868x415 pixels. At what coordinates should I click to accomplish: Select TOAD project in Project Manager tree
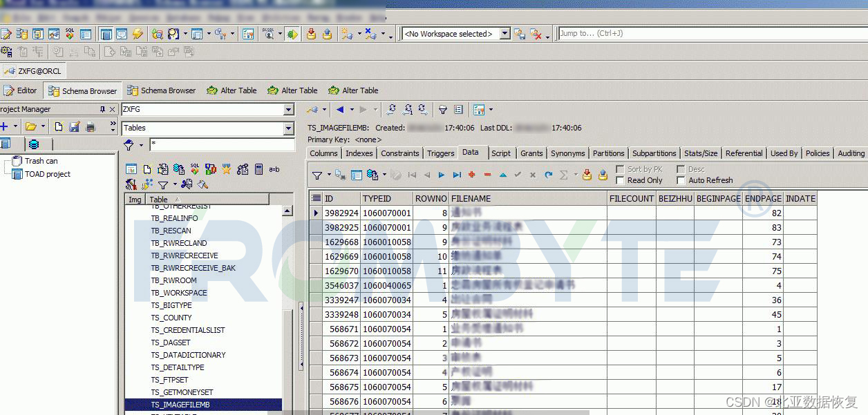(x=48, y=174)
